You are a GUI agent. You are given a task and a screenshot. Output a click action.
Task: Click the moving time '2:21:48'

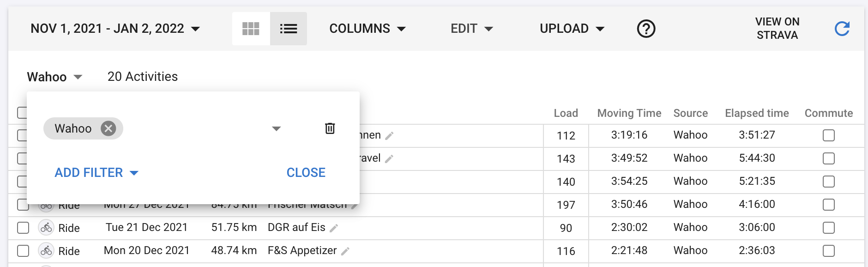(x=629, y=250)
